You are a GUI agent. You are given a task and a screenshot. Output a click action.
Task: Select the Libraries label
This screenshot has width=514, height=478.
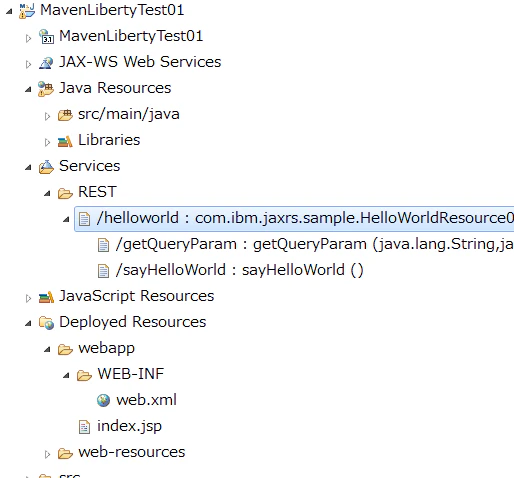click(x=109, y=140)
